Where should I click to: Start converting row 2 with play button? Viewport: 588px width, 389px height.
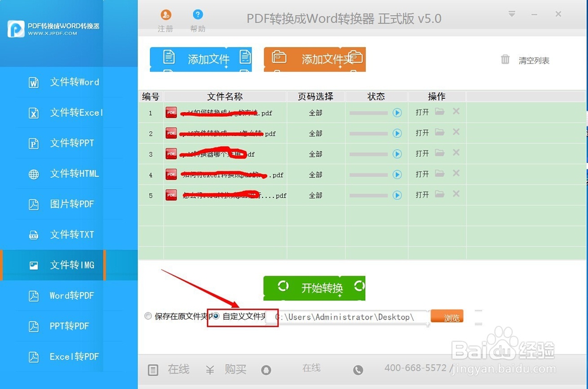pos(397,133)
